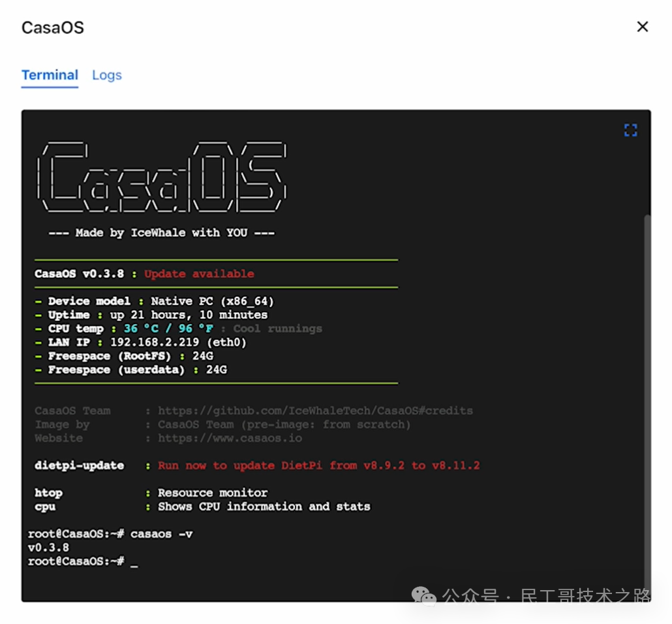
Task: Click the 'casaos -v' command line
Action: coord(110,534)
